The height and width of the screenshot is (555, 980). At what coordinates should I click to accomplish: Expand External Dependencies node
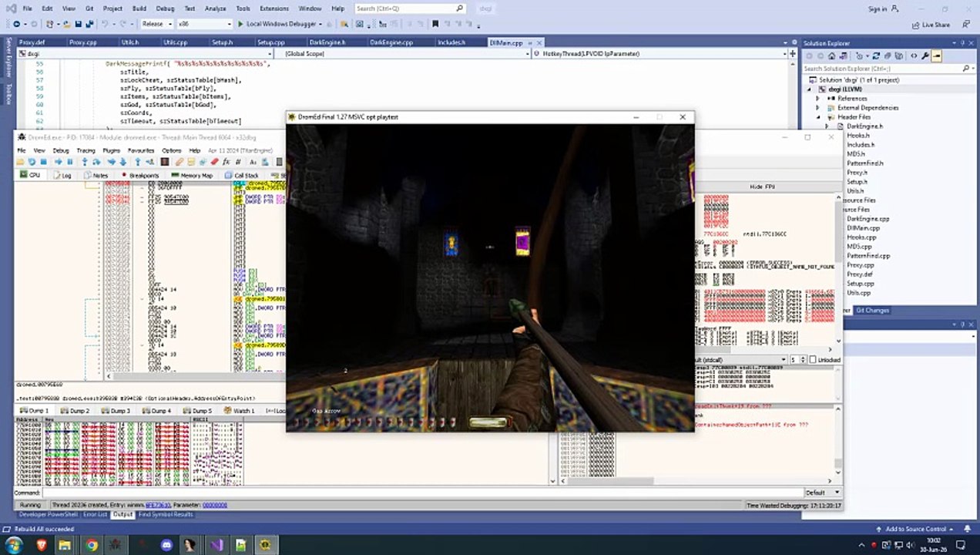pyautogui.click(x=818, y=108)
